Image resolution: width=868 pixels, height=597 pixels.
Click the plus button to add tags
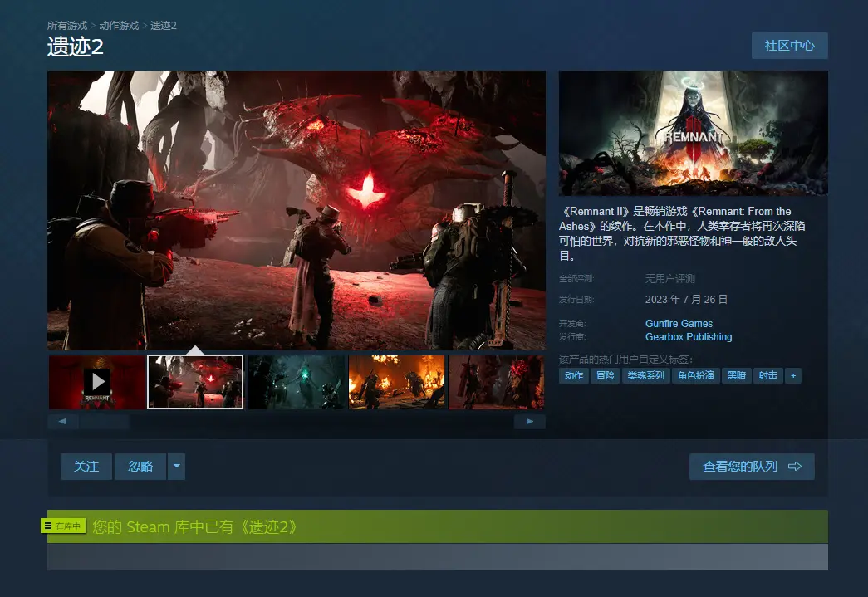click(x=793, y=375)
